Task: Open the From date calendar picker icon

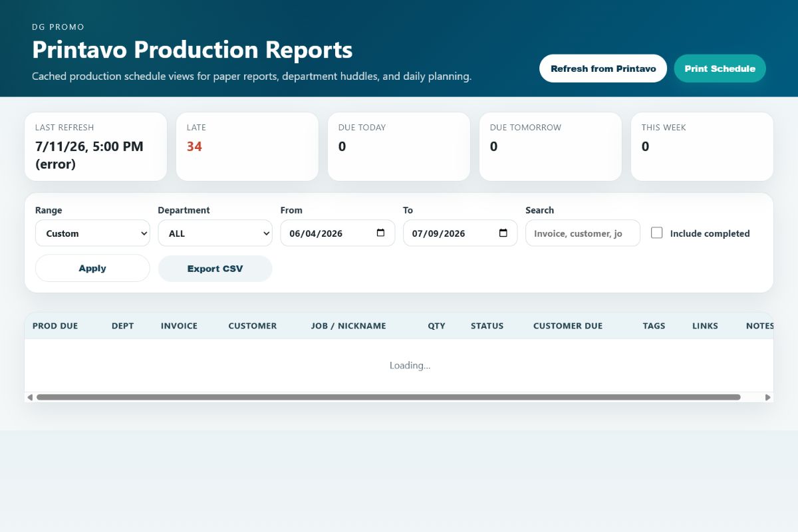Action: click(380, 233)
